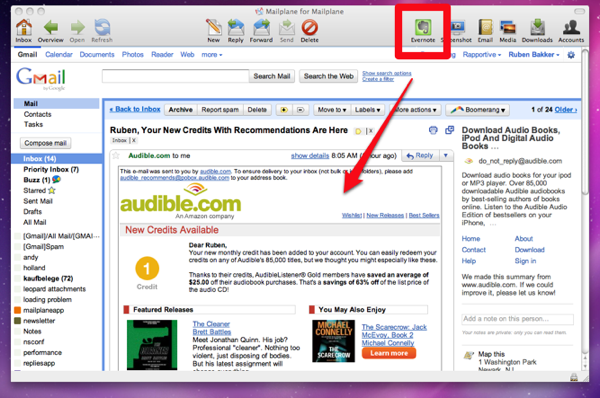This screenshot has width=600, height=398.
Task: Click The Scarecrow book cover thumbnail
Action: pos(333,341)
